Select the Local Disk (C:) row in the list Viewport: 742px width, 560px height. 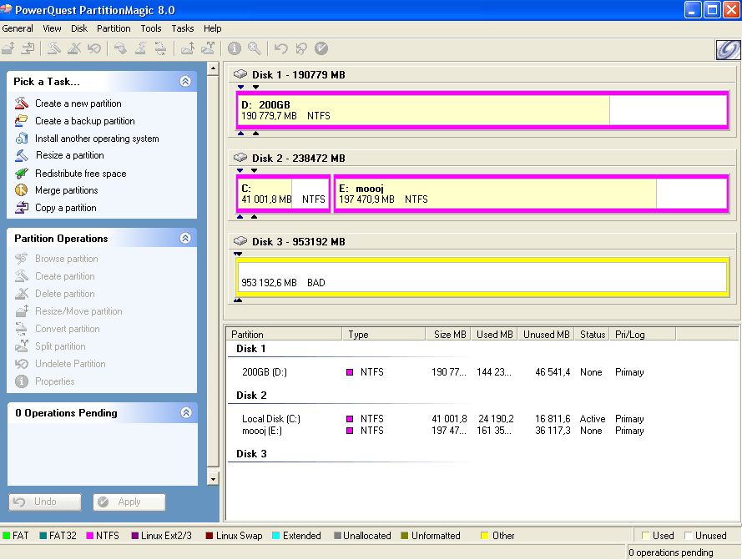point(443,419)
